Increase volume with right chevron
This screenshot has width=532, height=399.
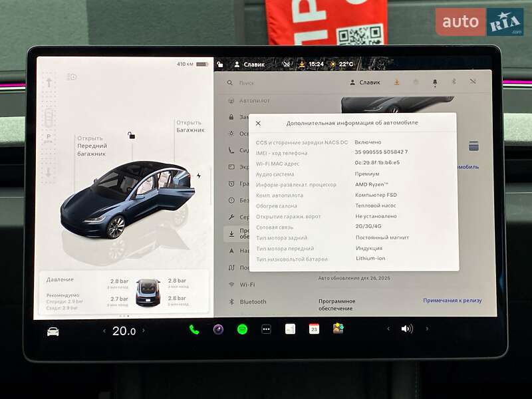coord(427,329)
